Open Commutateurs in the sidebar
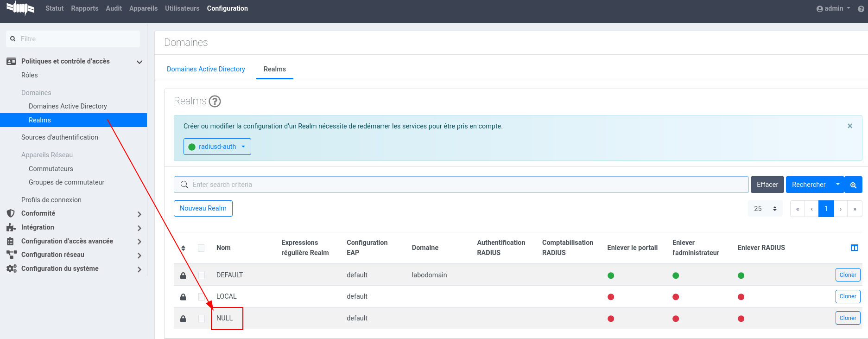The height and width of the screenshot is (339, 868). coord(51,169)
